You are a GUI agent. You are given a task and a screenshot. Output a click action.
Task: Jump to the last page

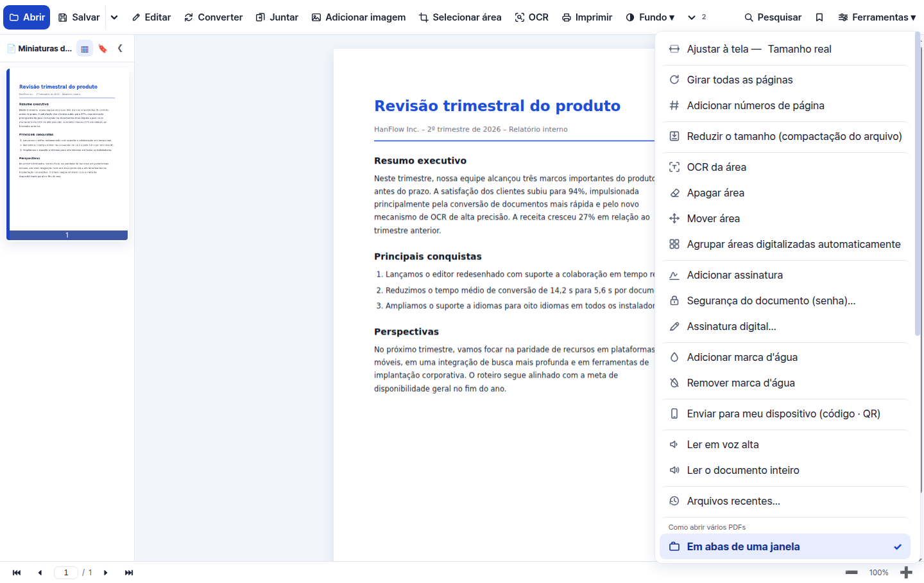(x=129, y=573)
